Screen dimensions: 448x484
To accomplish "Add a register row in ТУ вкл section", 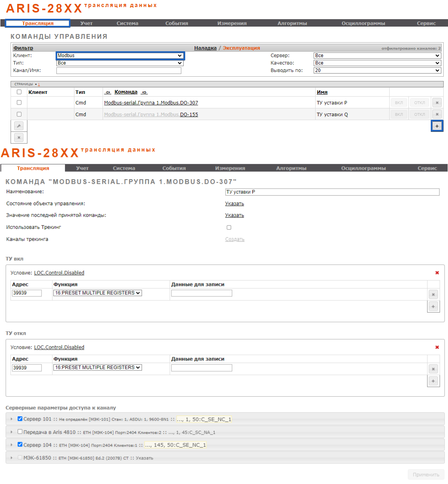I will (433, 306).
